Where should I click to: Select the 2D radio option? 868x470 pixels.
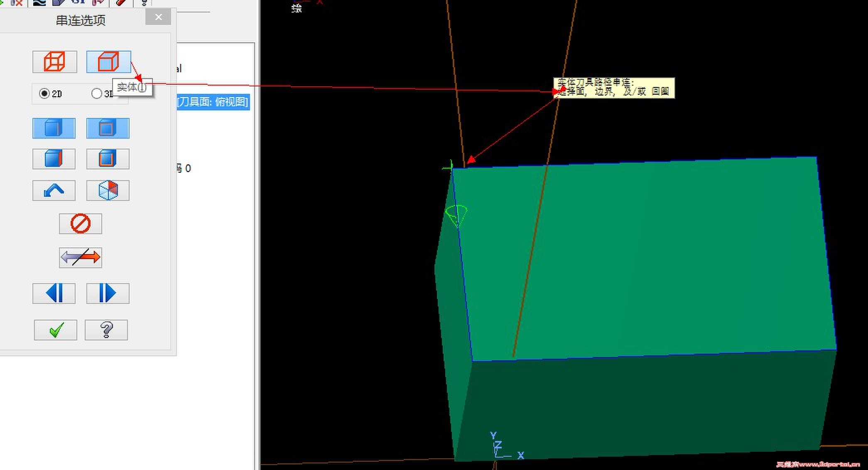click(x=44, y=93)
